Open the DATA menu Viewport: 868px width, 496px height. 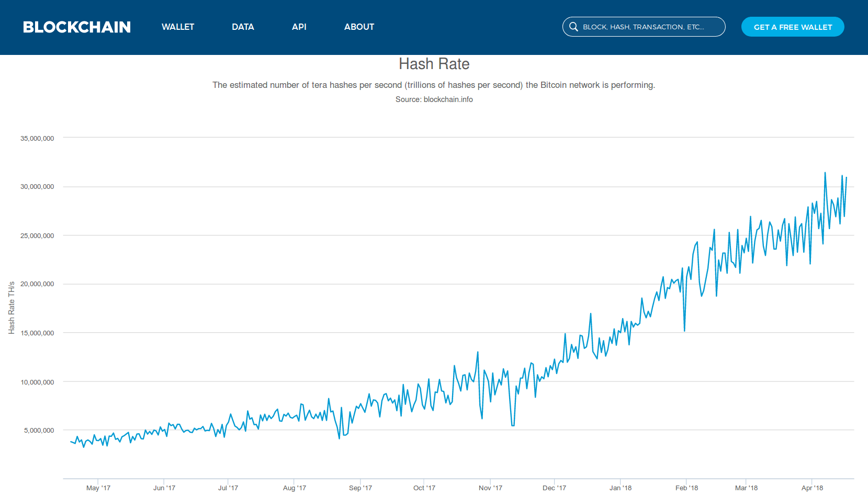(243, 27)
